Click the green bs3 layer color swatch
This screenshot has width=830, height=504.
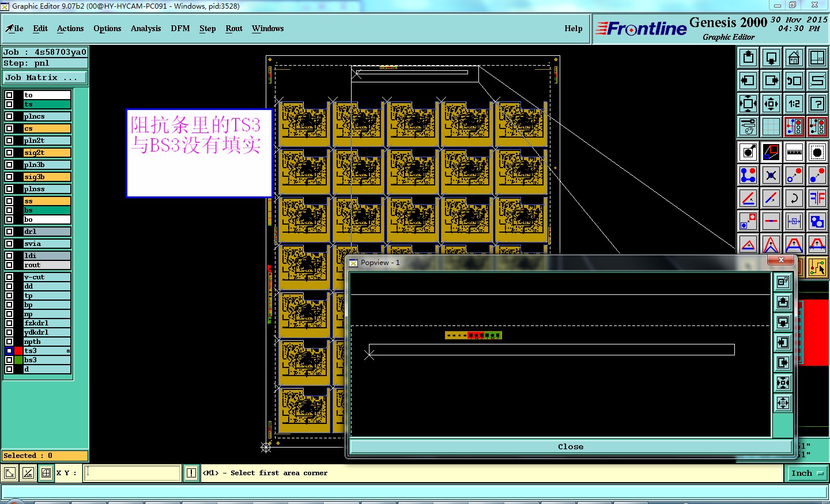18,360
